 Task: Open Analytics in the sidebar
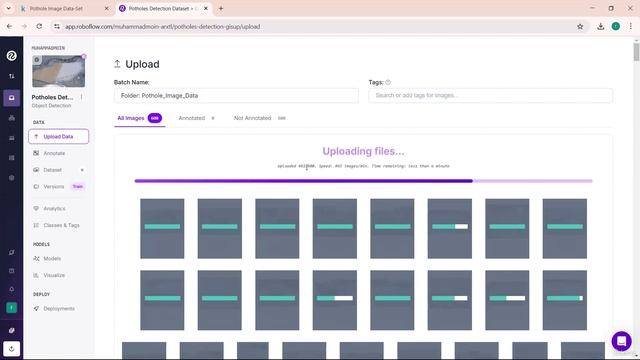[x=54, y=209]
